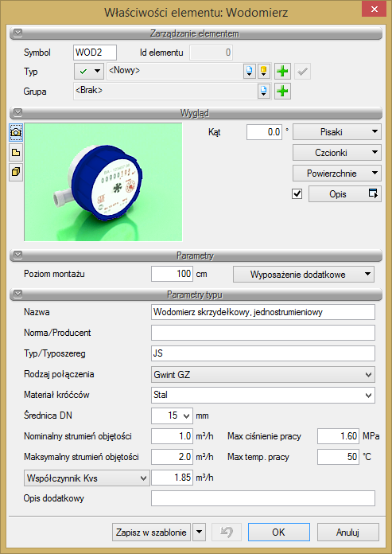The width and height of the screenshot is (392, 554).
Task: Open Wyposażenie dodatkowe dropdown
Action: coord(304,274)
